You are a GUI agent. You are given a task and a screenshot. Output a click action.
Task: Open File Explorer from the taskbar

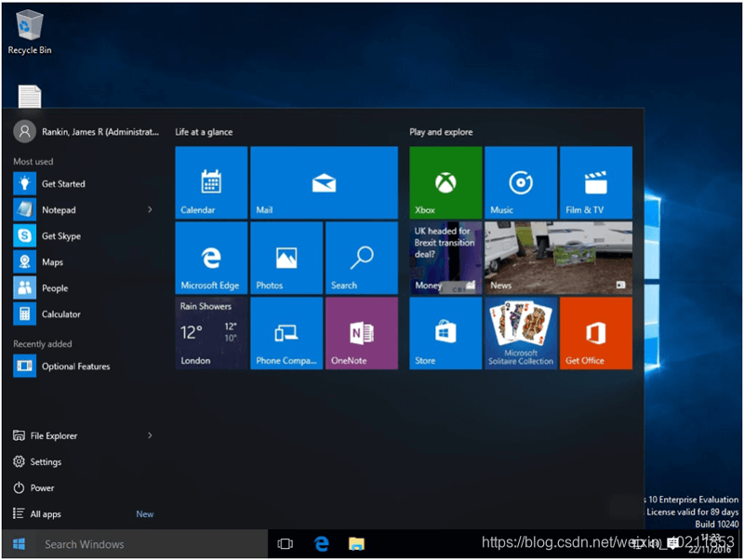[x=356, y=544]
